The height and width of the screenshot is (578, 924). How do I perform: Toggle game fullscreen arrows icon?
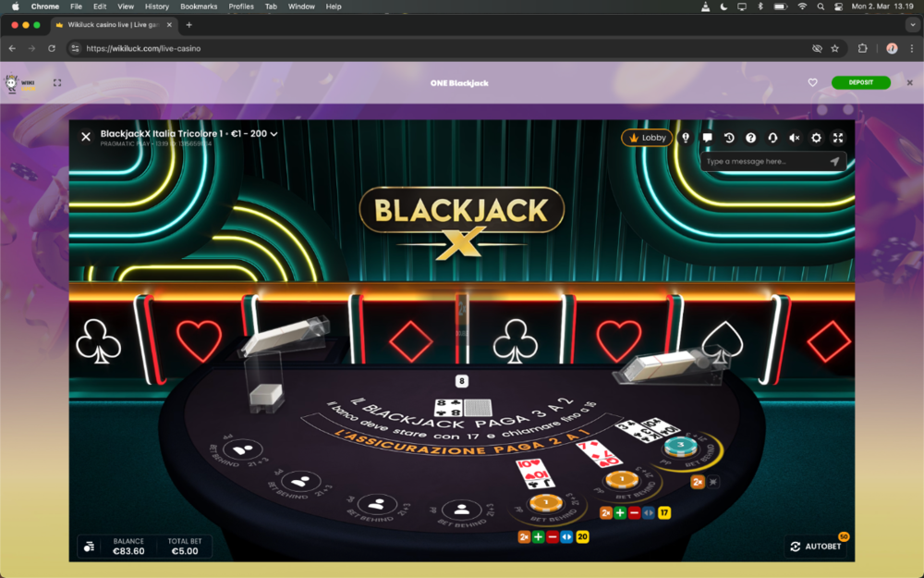[x=838, y=138]
